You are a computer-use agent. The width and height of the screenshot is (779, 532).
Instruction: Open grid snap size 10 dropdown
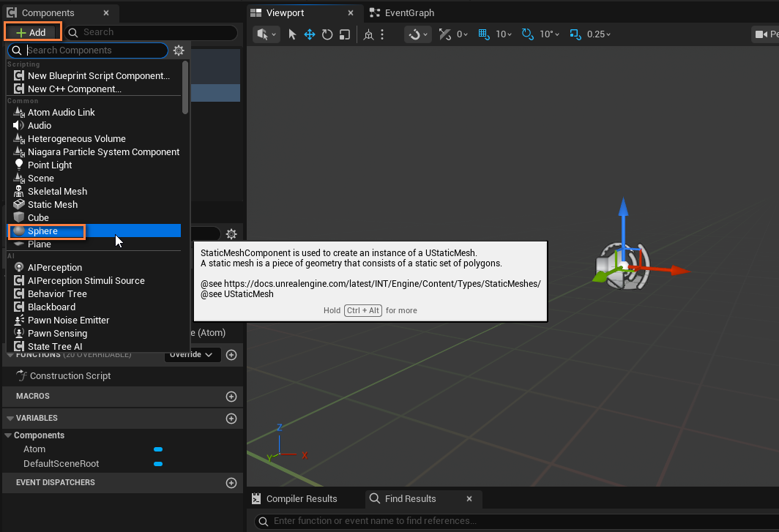click(503, 34)
